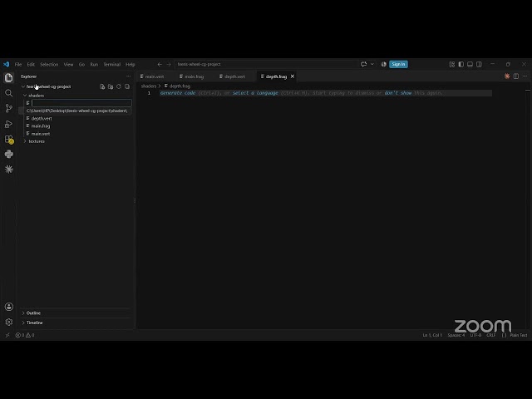
Task: Open the Run menu
Action: pos(94,64)
